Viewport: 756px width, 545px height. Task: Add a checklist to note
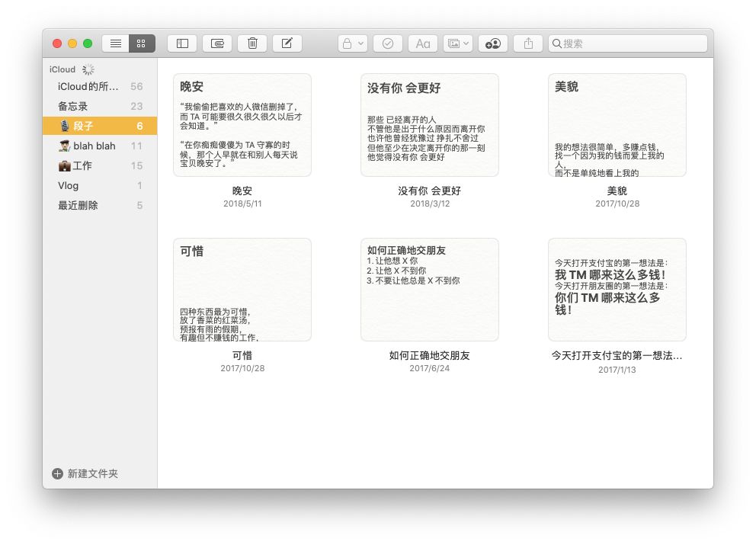coord(388,43)
